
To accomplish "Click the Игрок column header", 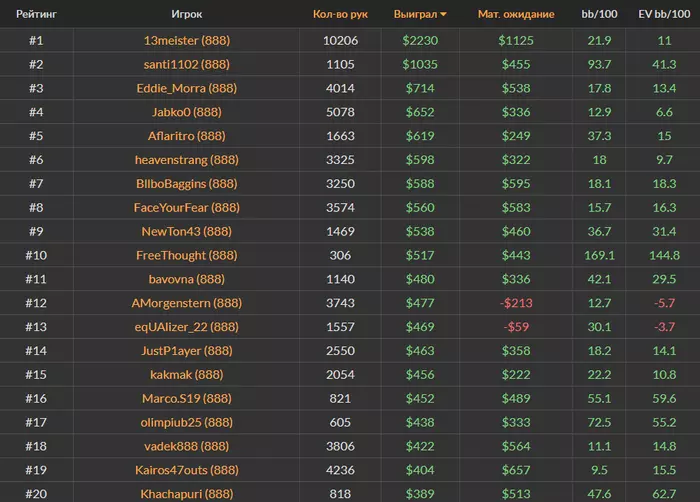I will pos(187,14).
